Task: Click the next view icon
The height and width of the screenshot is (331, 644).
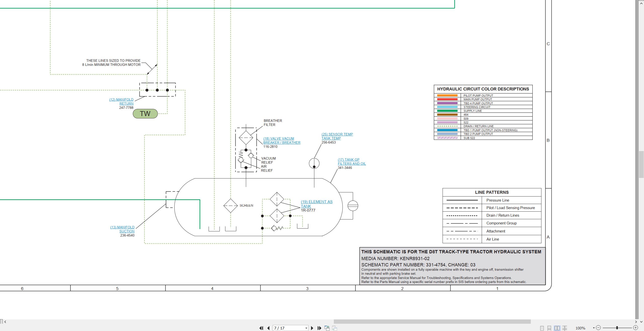Action: (335, 328)
